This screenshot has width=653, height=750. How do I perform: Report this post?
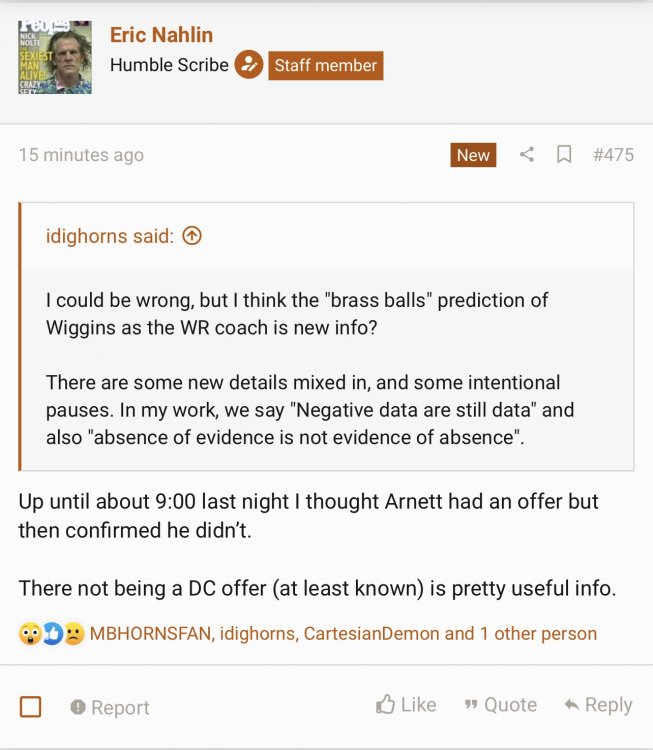coord(110,707)
